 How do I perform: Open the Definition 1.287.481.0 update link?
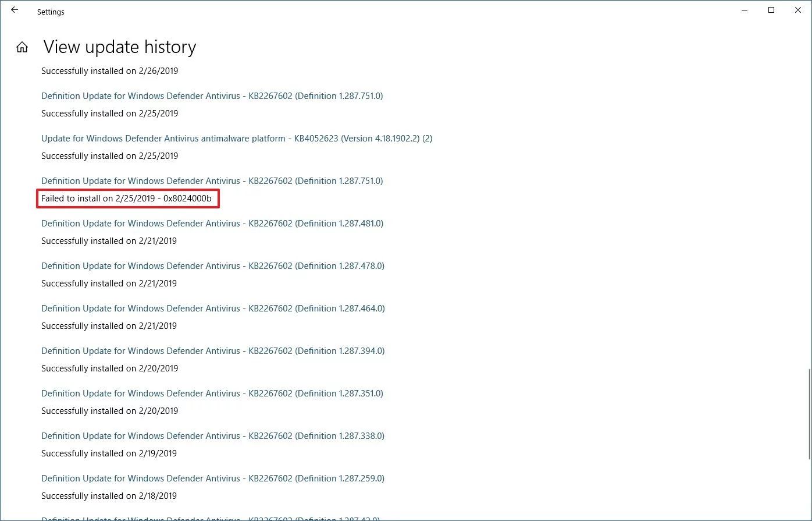point(212,224)
